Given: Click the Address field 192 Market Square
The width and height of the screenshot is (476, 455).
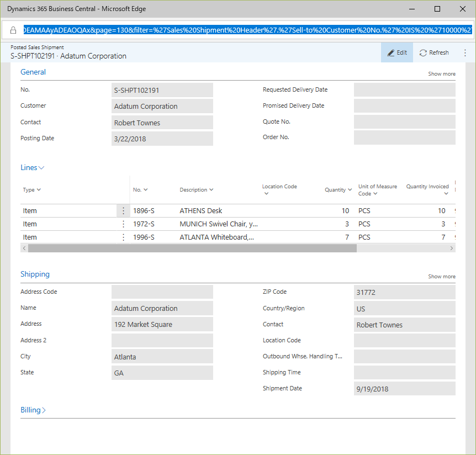Looking at the screenshot, I should [x=162, y=324].
